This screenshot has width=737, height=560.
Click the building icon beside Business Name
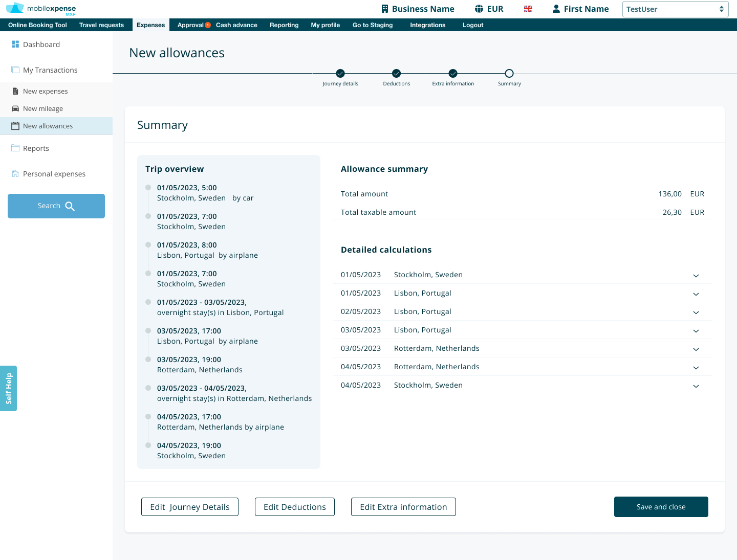coord(385,9)
